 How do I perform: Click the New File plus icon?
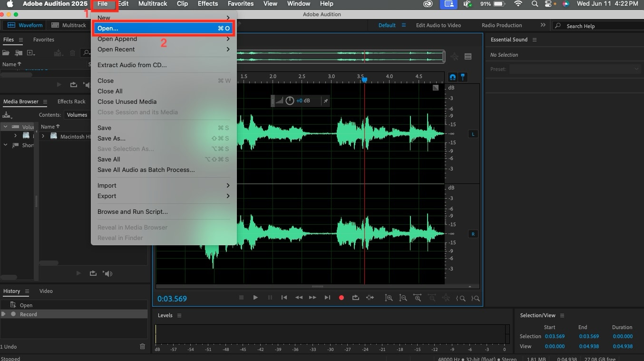pos(31,53)
